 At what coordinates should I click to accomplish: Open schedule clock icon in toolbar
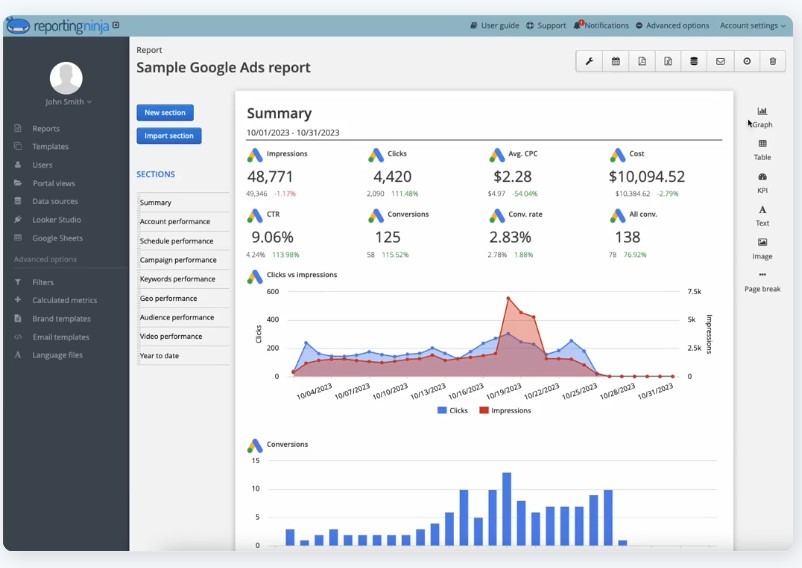(x=747, y=61)
